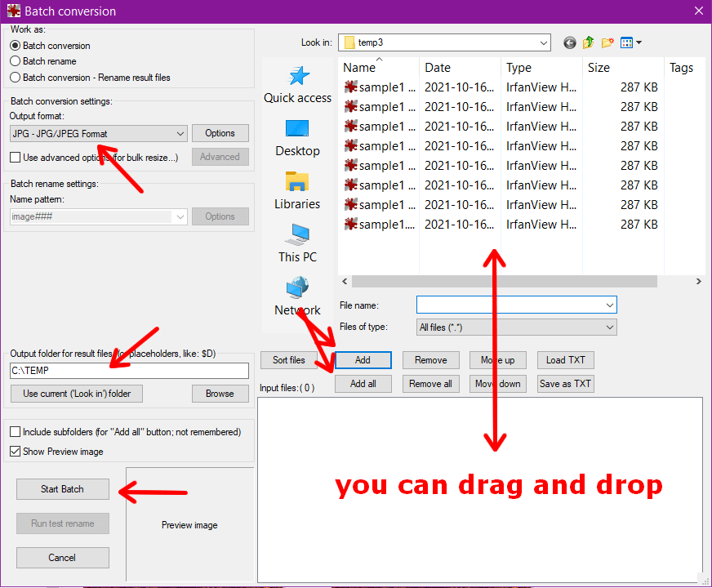Open the Files of type dropdown
712x588 pixels.
click(516, 327)
